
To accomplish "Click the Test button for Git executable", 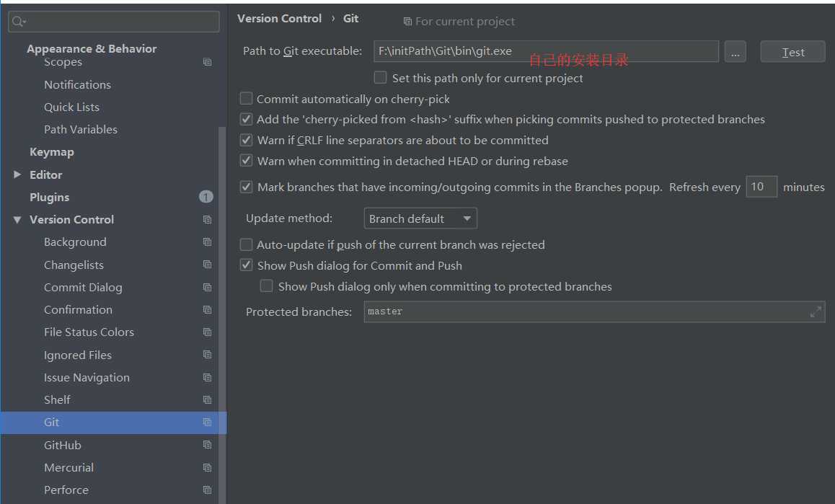I will click(792, 52).
